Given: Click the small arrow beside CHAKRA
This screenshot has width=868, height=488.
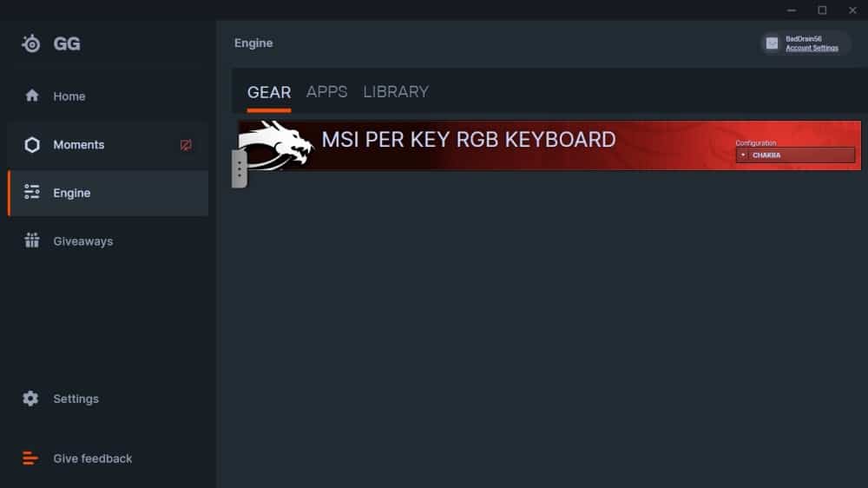Looking at the screenshot, I should (743, 155).
